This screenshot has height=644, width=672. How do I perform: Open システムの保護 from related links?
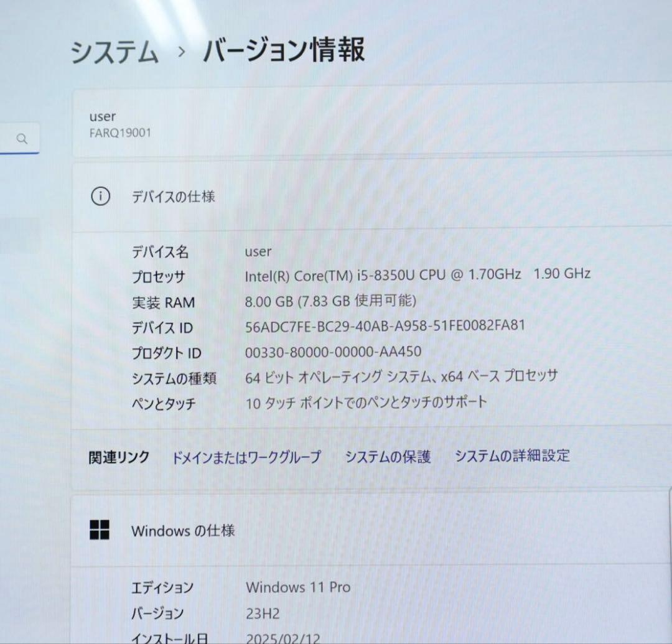388,456
